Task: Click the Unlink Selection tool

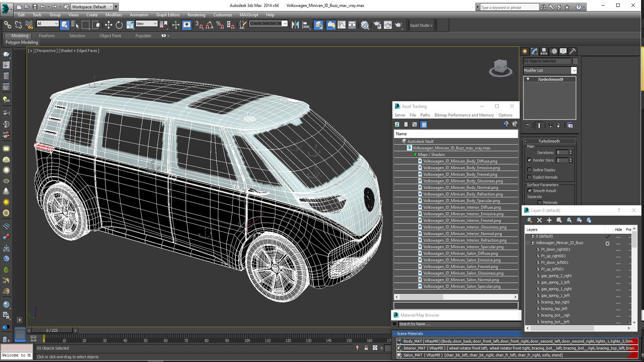Action: (x=18, y=25)
